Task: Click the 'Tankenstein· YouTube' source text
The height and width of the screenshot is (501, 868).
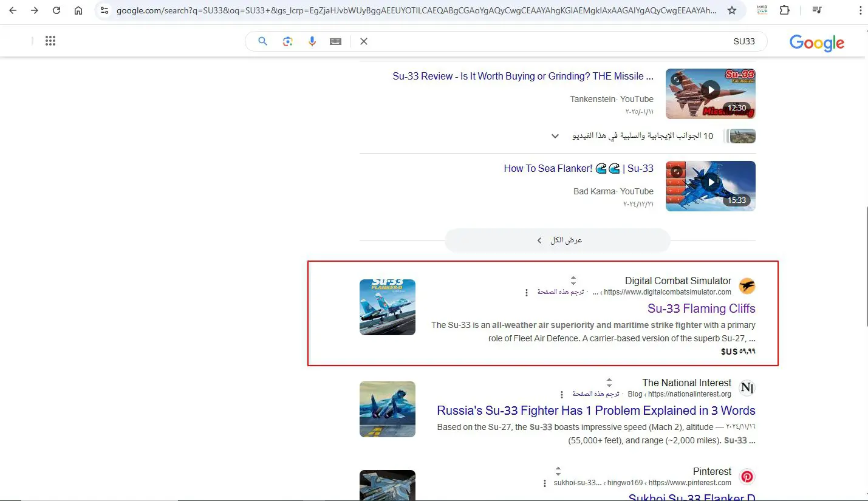Action: pos(612,99)
